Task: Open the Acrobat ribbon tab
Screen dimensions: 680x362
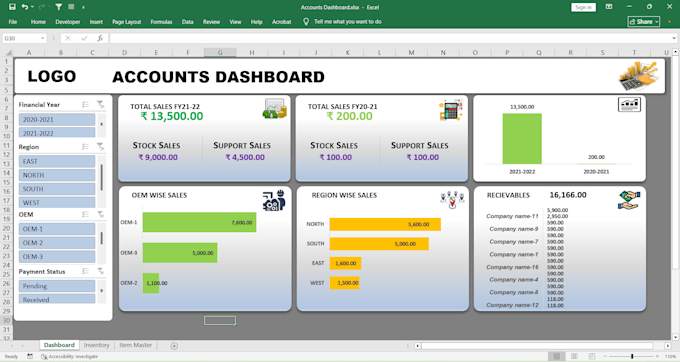Action: point(281,22)
